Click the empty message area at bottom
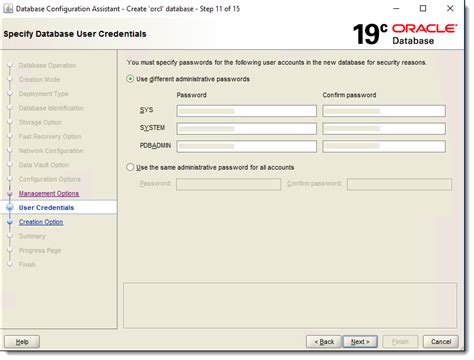Image resolution: width=474 pixels, height=360 pixels. [290, 306]
